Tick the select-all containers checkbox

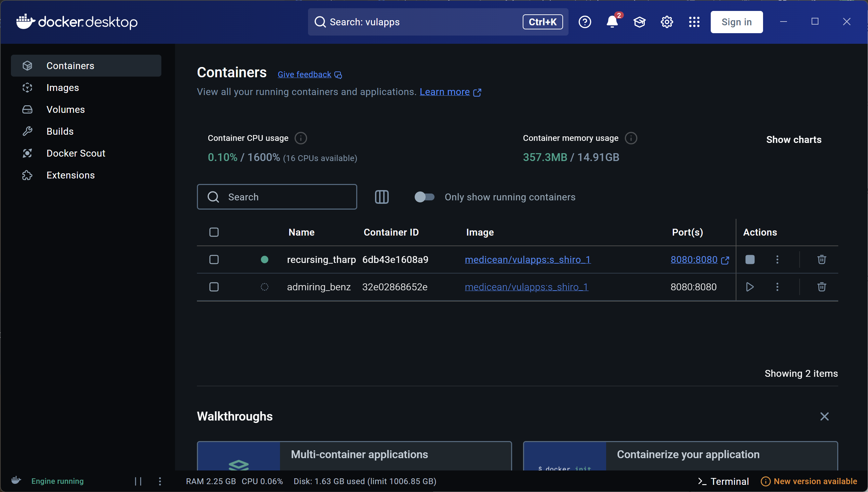[x=214, y=232]
